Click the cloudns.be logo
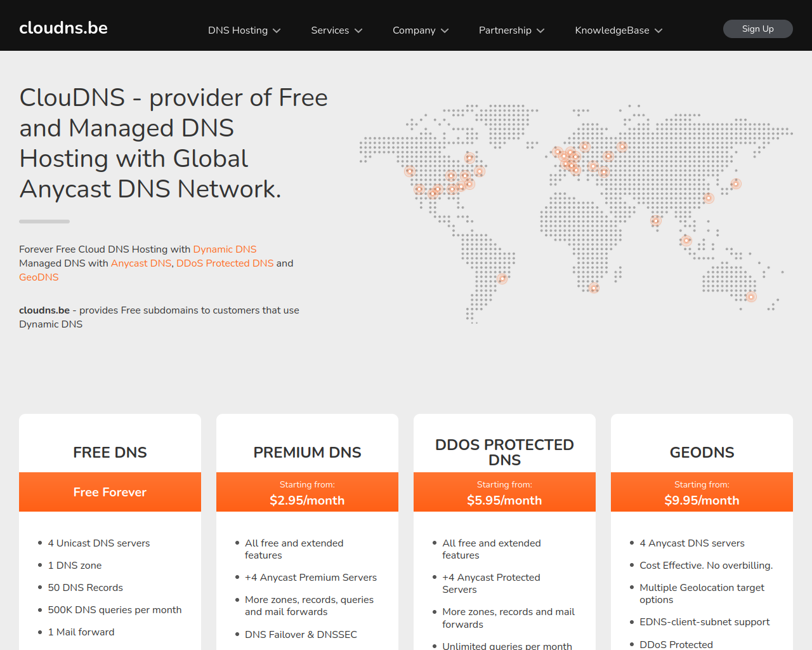Viewport: 812px width, 650px height. click(x=63, y=28)
